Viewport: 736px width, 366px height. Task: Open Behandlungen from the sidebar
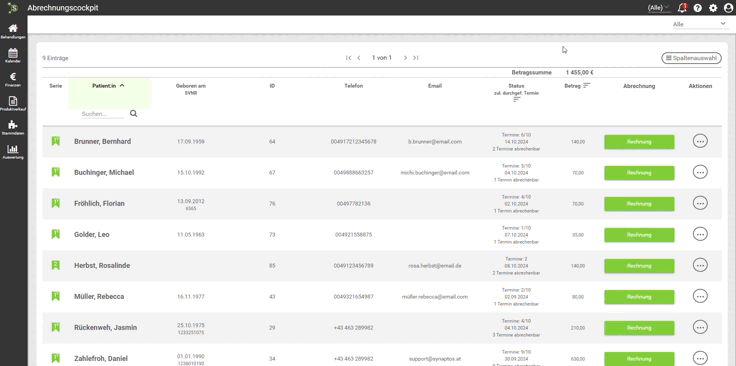pyautogui.click(x=13, y=31)
